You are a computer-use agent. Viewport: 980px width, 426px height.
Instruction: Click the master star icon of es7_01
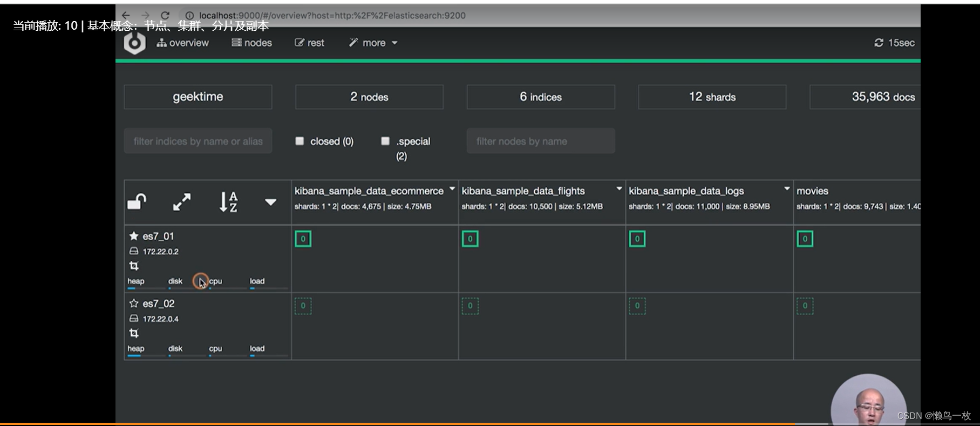(134, 236)
